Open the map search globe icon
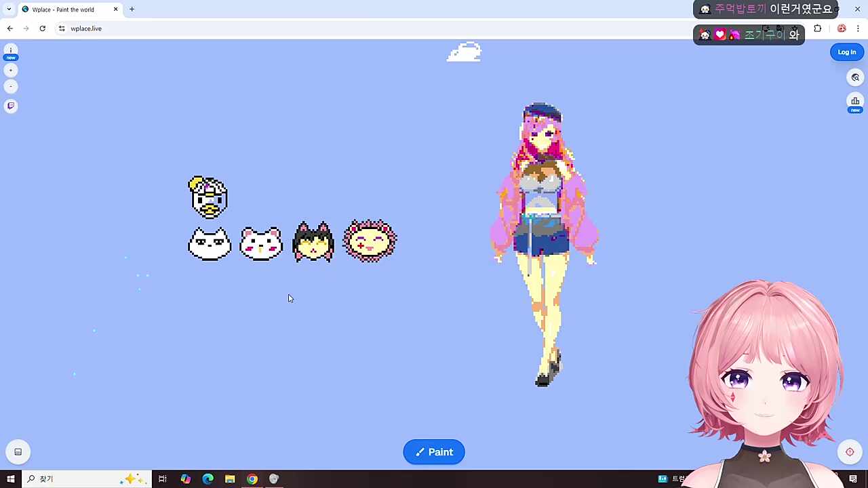Screen dimensions: 868x488 855,77
